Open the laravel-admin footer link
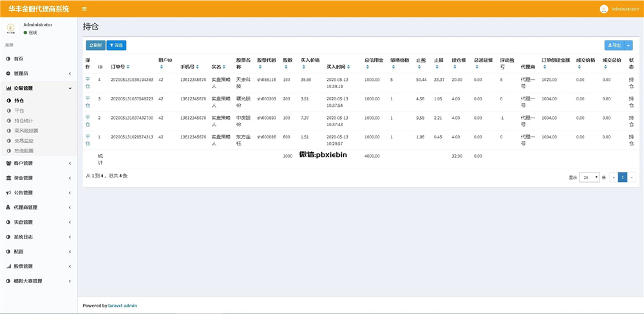 122,306
